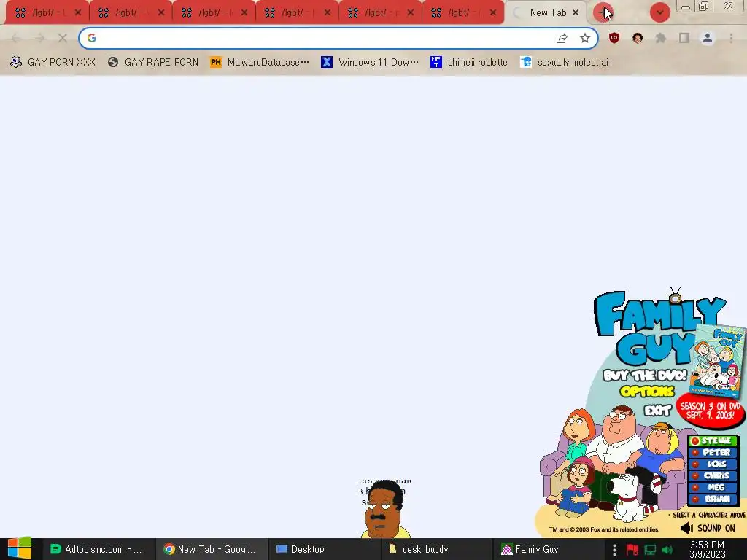Click the green volume tray icon
The width and height of the screenshot is (747, 560).
pos(668,551)
